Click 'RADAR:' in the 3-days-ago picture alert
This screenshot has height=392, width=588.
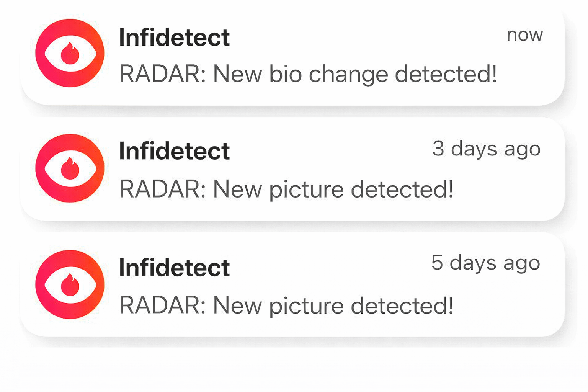point(163,189)
